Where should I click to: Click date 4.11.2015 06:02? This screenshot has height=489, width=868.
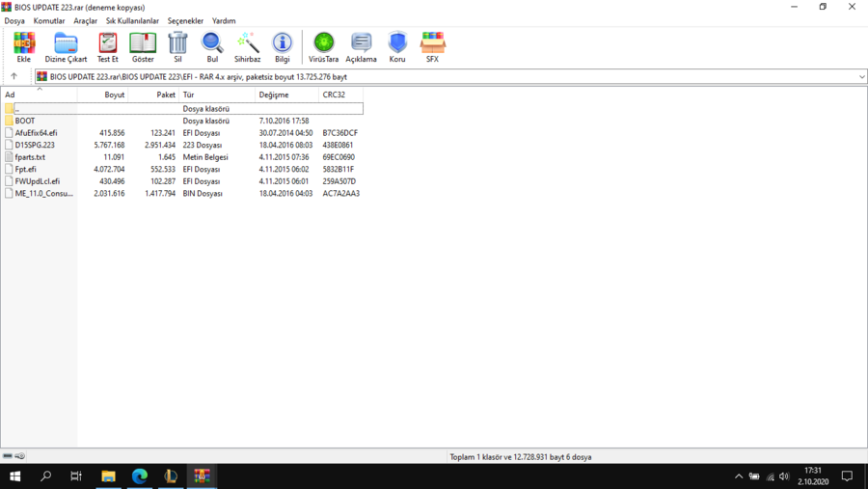point(284,170)
